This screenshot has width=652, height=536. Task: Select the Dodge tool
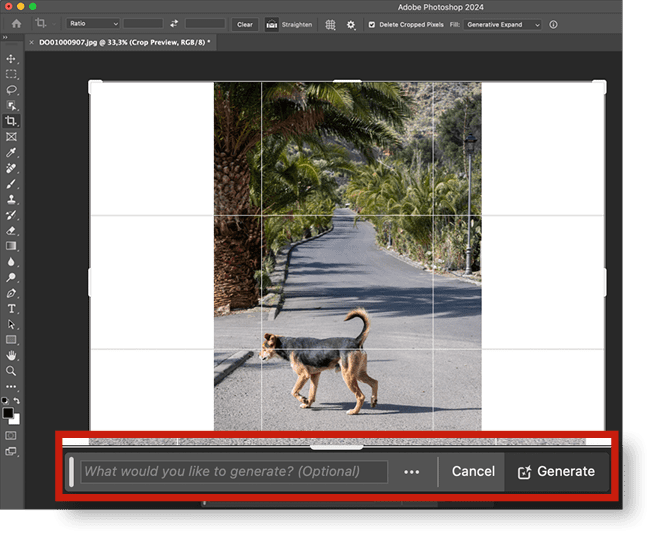[11, 277]
